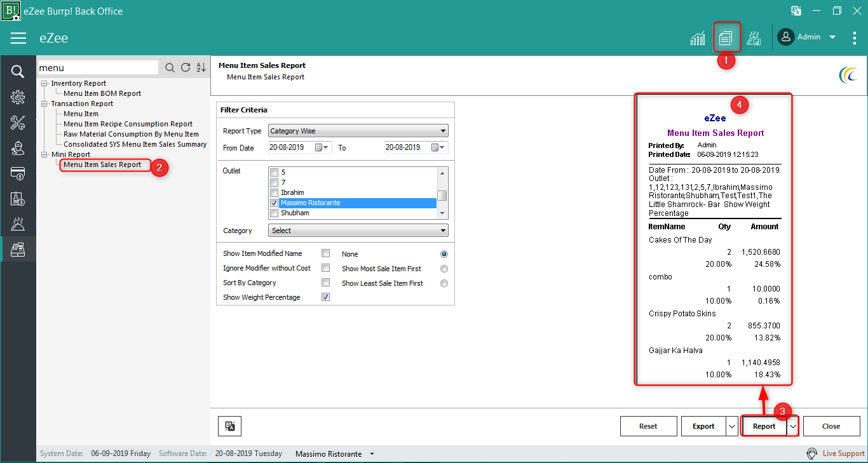
Task: Open the kitchen analytics icon
Action: (754, 38)
